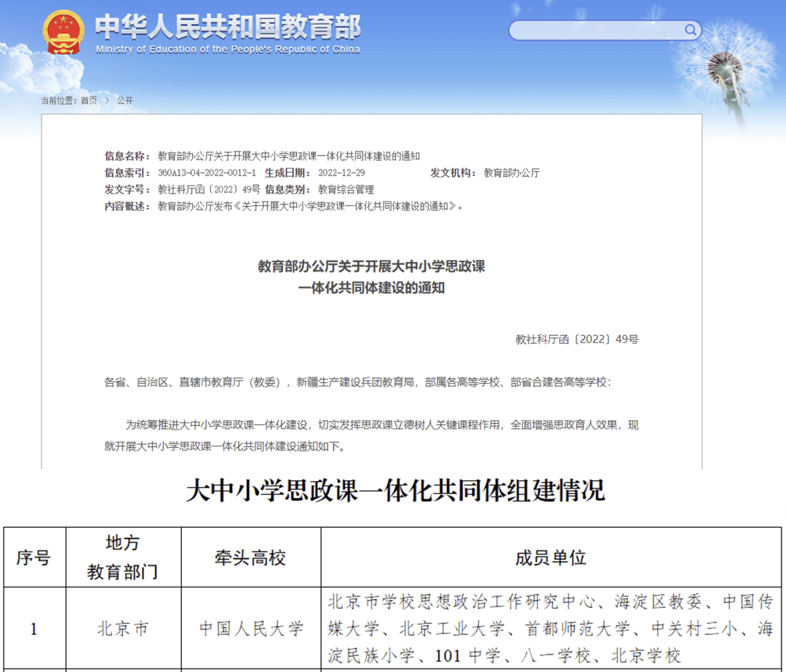Image resolution: width=786 pixels, height=672 pixels.
Task: Click the 当前位置 breadcrumb label
Action: point(58,100)
